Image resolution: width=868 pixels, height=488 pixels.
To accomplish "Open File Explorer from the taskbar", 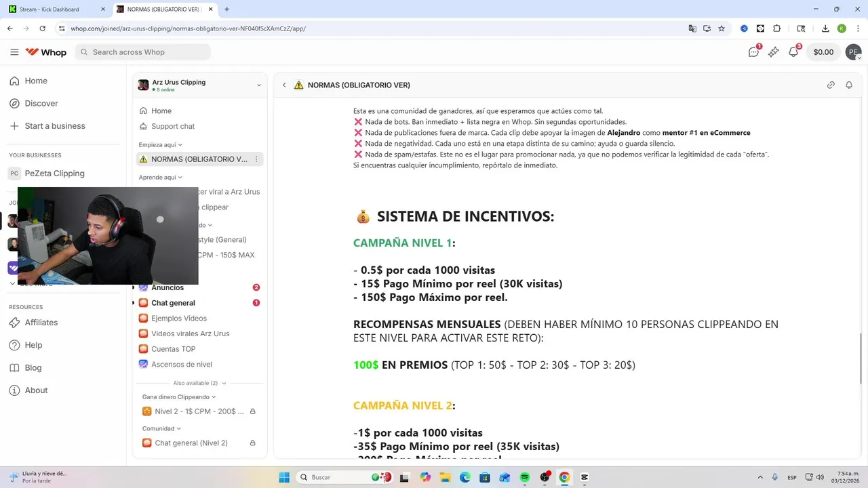I will [x=446, y=477].
